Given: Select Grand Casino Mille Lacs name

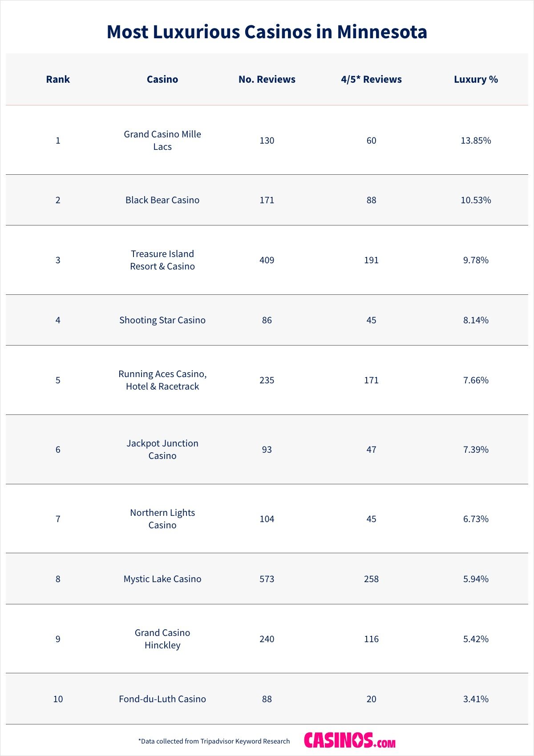Looking at the screenshot, I should (x=162, y=140).
